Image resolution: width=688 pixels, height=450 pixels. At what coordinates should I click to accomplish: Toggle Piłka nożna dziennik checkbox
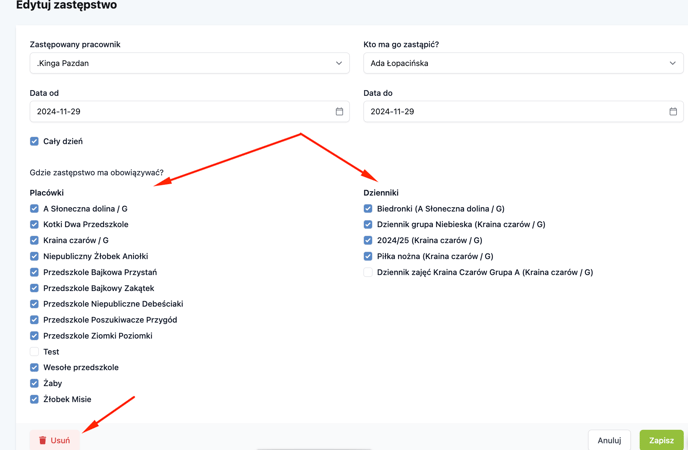(x=368, y=256)
